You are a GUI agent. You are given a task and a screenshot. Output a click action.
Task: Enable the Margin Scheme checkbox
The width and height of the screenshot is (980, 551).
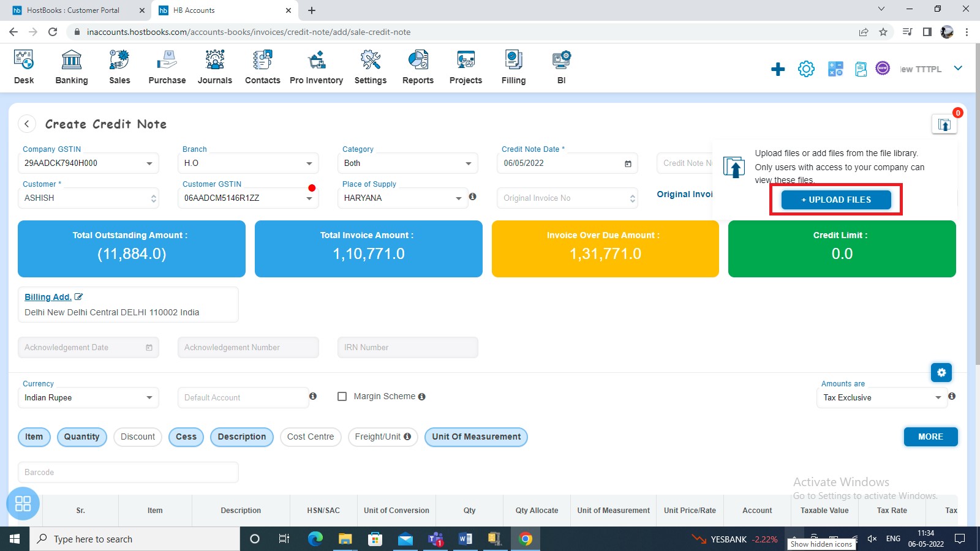pyautogui.click(x=342, y=397)
